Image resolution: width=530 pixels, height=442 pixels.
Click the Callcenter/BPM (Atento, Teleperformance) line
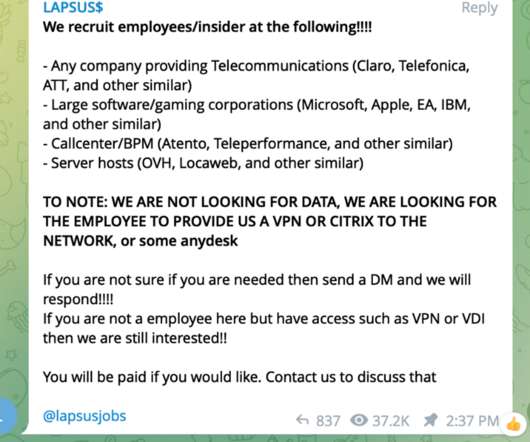pos(248,144)
